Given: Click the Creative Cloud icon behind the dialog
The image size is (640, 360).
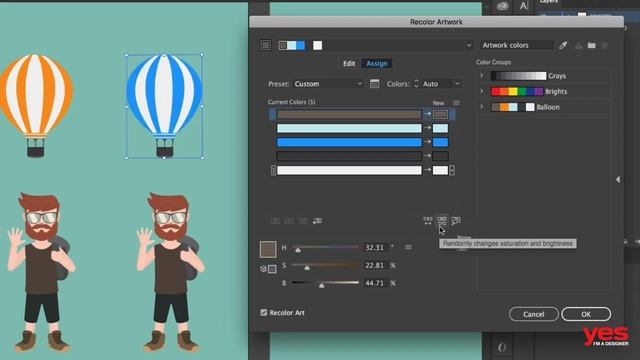Looking at the screenshot, I should pos(502,6).
